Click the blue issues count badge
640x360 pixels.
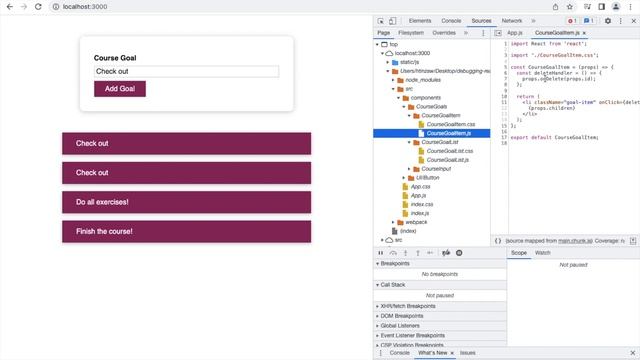tap(588, 21)
